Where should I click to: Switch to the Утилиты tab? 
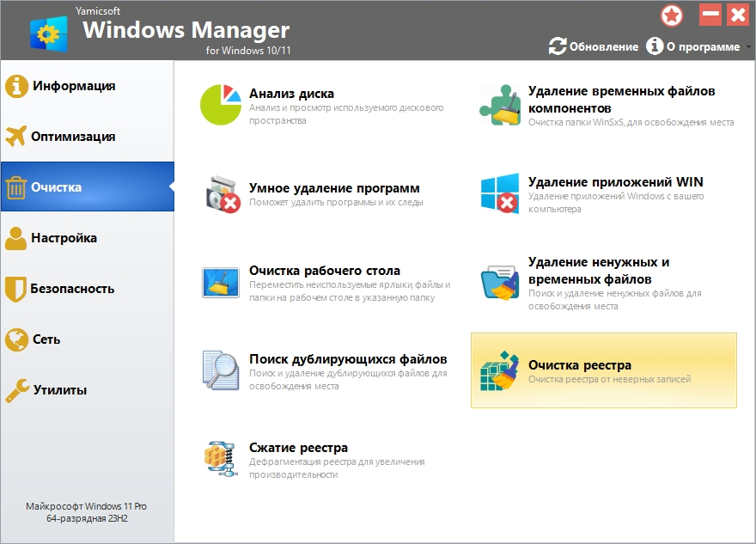point(59,390)
